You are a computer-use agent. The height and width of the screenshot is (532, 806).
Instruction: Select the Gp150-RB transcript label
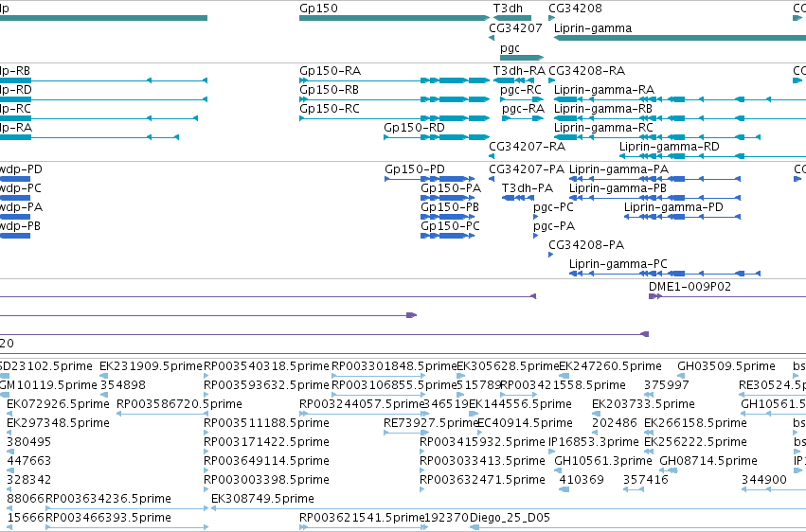coord(329,90)
